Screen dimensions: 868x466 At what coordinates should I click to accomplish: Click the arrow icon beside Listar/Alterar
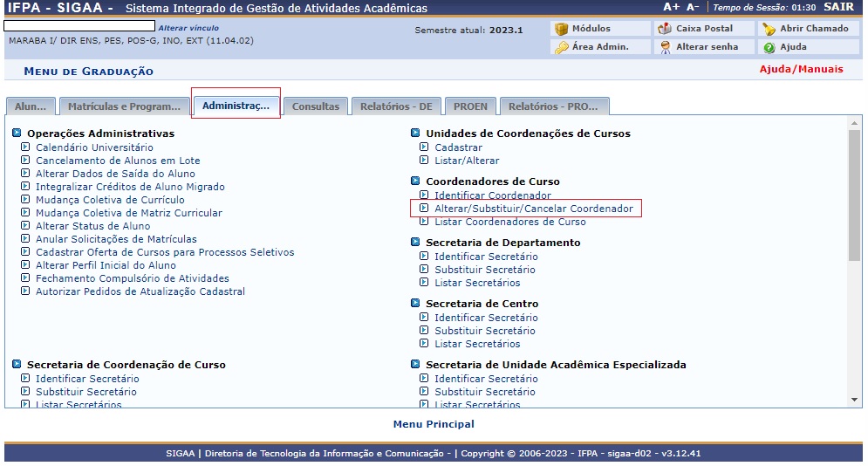[x=424, y=160]
